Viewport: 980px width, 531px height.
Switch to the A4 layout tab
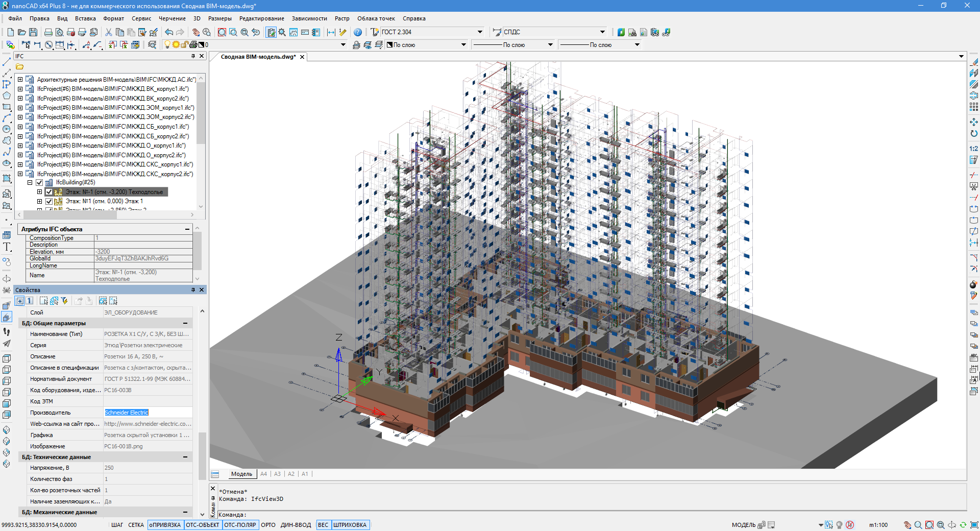click(264, 474)
